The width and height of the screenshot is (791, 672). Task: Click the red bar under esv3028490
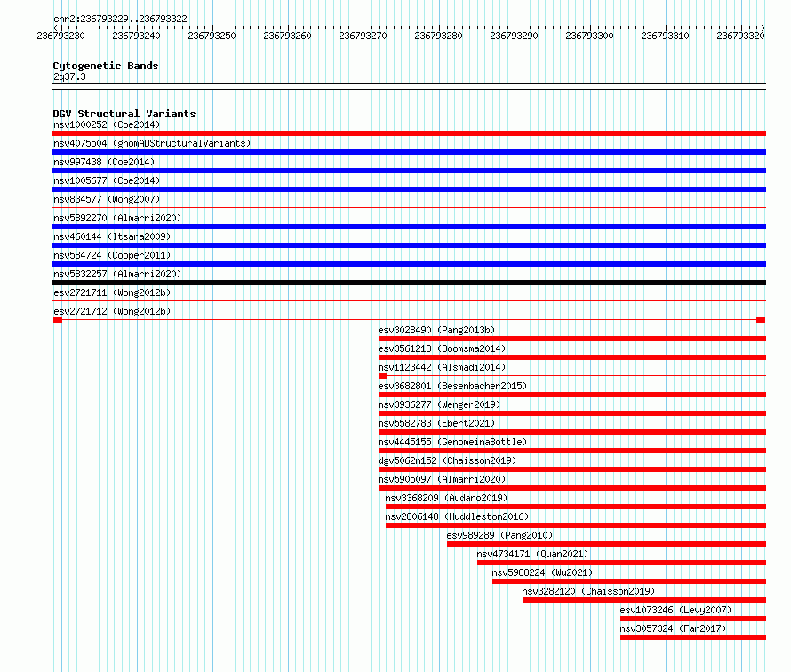pyautogui.click(x=572, y=339)
